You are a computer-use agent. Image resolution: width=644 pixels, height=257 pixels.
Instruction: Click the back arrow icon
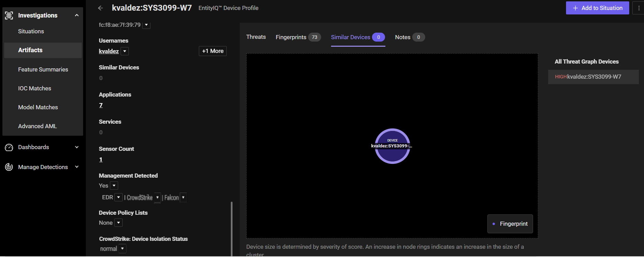100,8
